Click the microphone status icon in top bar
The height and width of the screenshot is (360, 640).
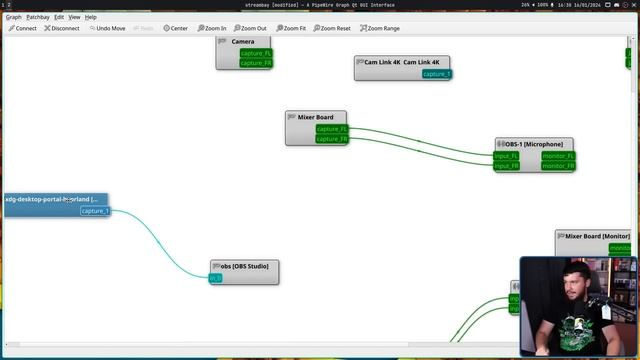[x=552, y=5]
